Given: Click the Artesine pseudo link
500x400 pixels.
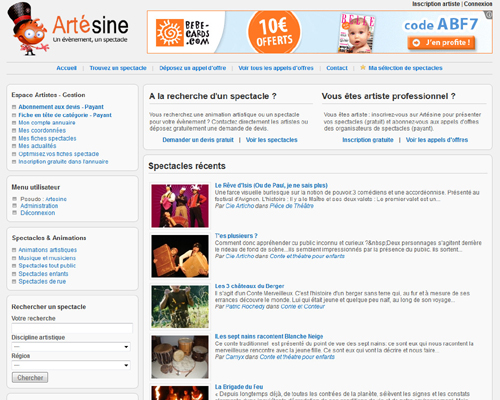Looking at the screenshot, I should click(56, 199).
